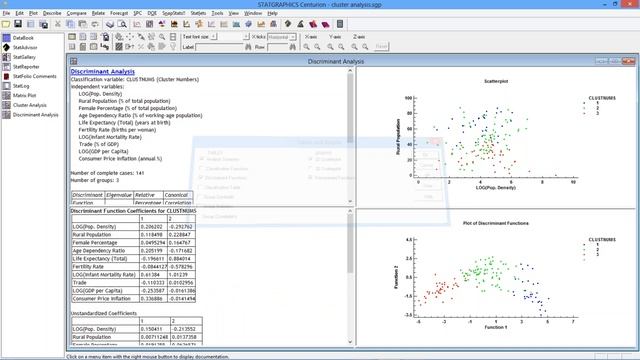Select Matrix Plot in the sidebar
The image size is (640, 360).
pos(24,96)
